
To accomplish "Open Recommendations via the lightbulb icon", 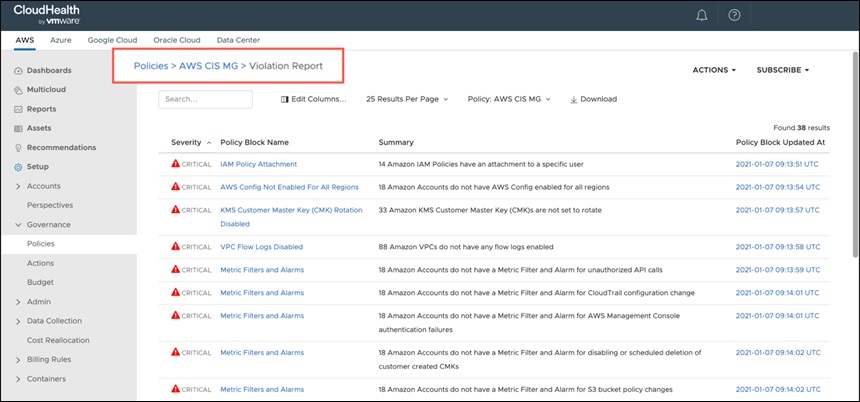I will pos(18,148).
